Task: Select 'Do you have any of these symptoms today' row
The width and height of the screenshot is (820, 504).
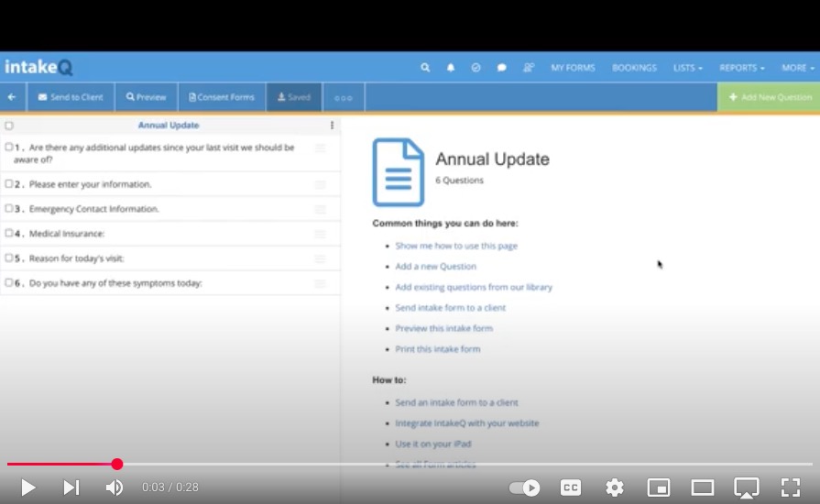Action: [x=170, y=283]
